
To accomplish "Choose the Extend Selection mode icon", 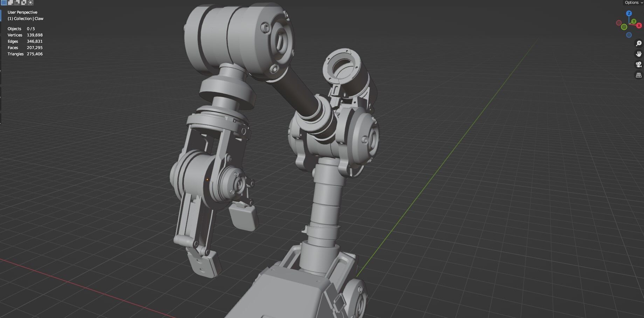I will tap(11, 2).
